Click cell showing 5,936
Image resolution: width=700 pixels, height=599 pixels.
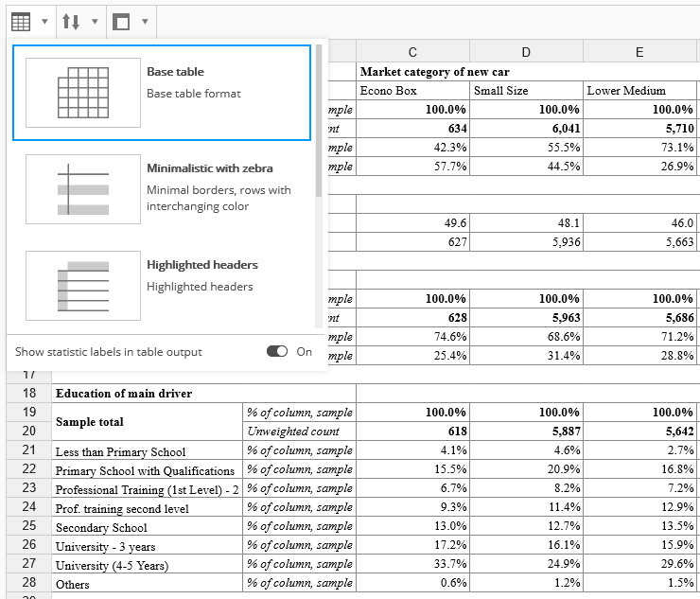click(526, 242)
